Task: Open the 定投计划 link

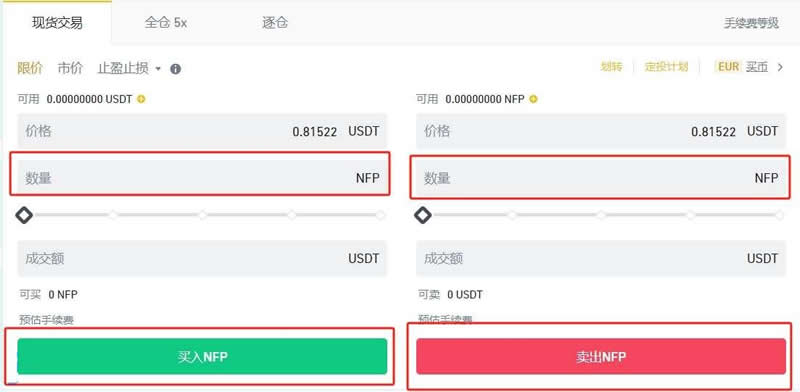Action: coord(666,67)
